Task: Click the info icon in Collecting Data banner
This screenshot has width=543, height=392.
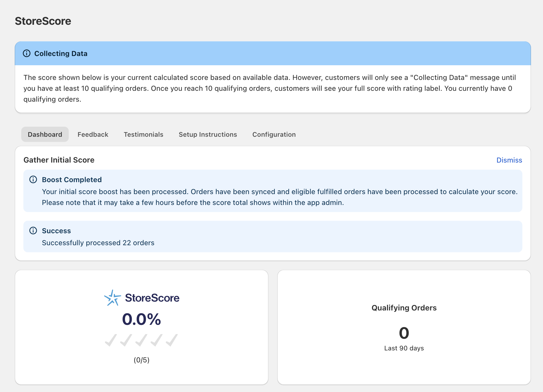Action: 27,53
